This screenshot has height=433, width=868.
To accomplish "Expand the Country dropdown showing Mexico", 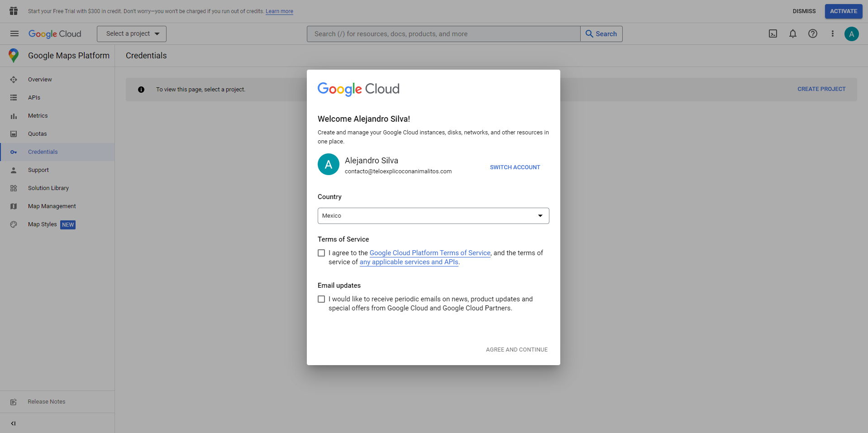I will [x=433, y=216].
